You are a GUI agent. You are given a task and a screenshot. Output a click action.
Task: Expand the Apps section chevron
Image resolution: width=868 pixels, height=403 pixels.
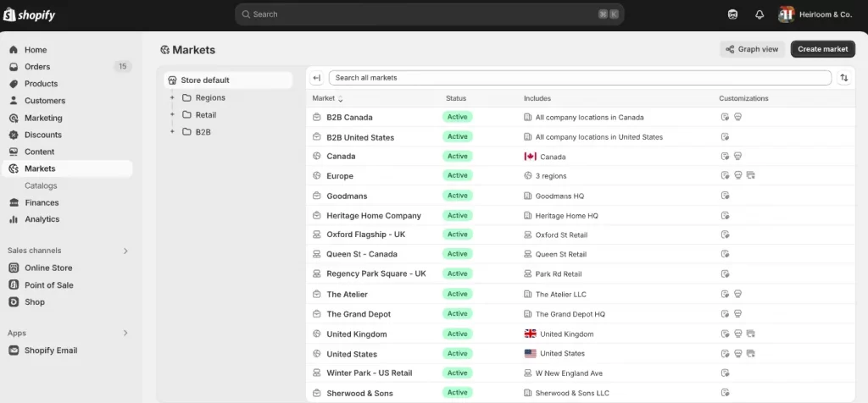[125, 333]
